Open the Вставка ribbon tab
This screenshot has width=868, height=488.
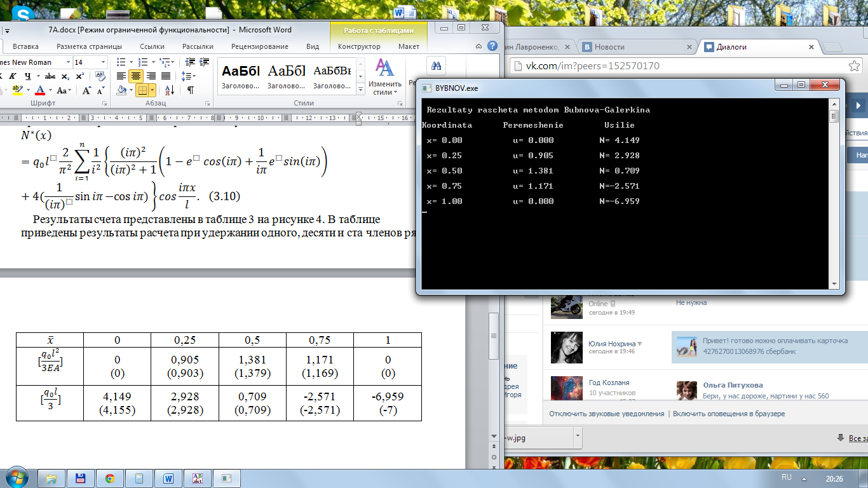pos(25,46)
